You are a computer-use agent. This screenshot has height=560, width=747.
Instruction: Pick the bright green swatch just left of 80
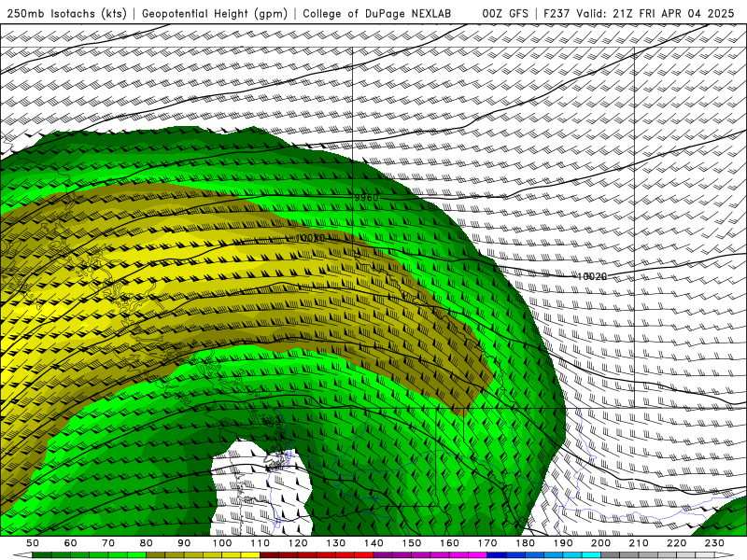(136, 555)
